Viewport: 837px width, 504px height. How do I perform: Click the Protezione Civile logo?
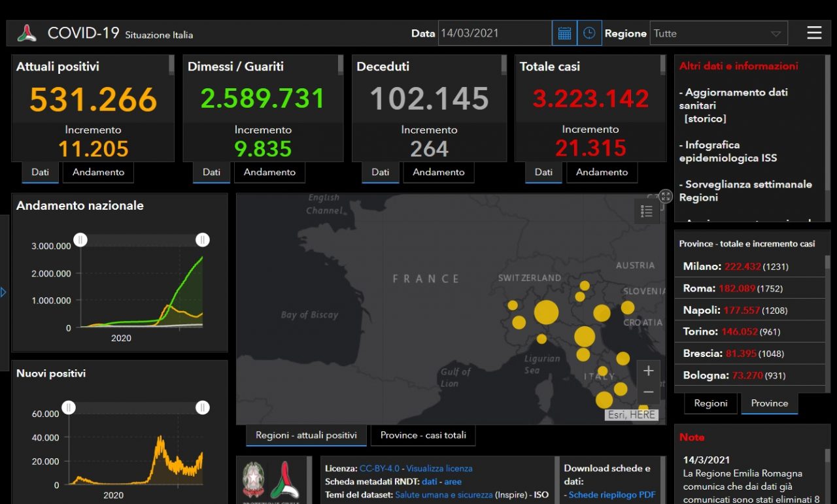pos(285,480)
